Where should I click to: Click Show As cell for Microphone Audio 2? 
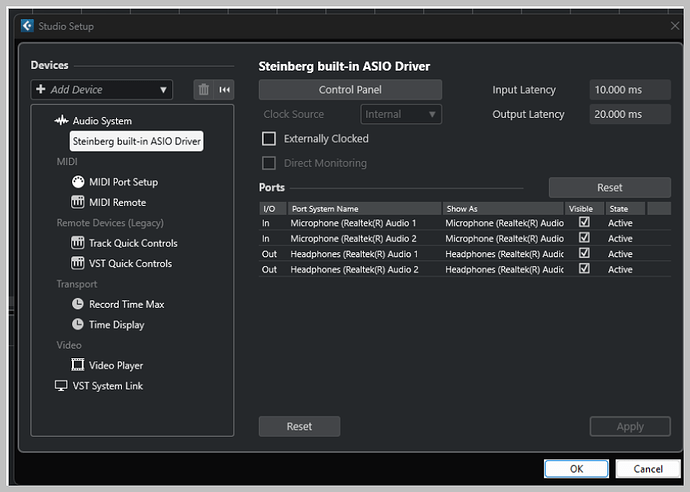[x=504, y=239]
